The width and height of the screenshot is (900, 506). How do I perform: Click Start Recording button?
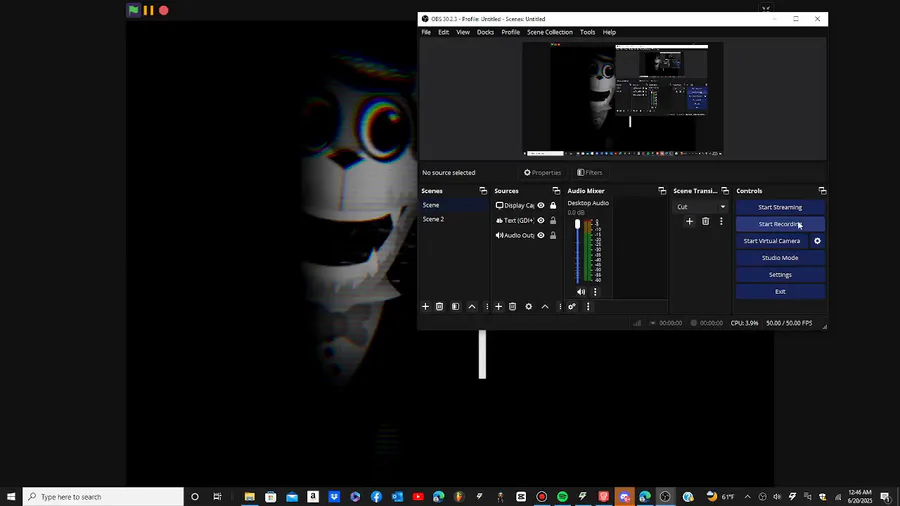pyautogui.click(x=780, y=224)
